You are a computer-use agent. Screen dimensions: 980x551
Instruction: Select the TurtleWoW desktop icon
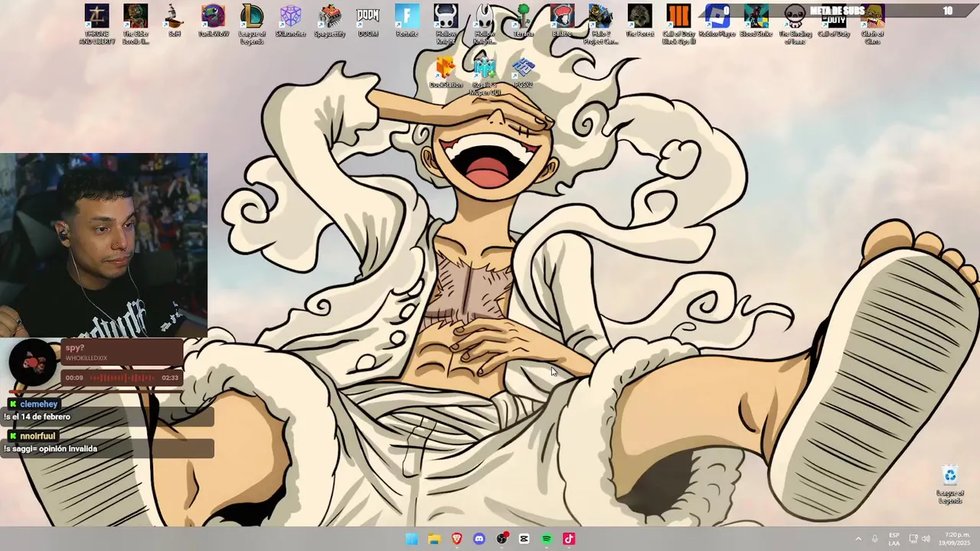pyautogui.click(x=214, y=21)
